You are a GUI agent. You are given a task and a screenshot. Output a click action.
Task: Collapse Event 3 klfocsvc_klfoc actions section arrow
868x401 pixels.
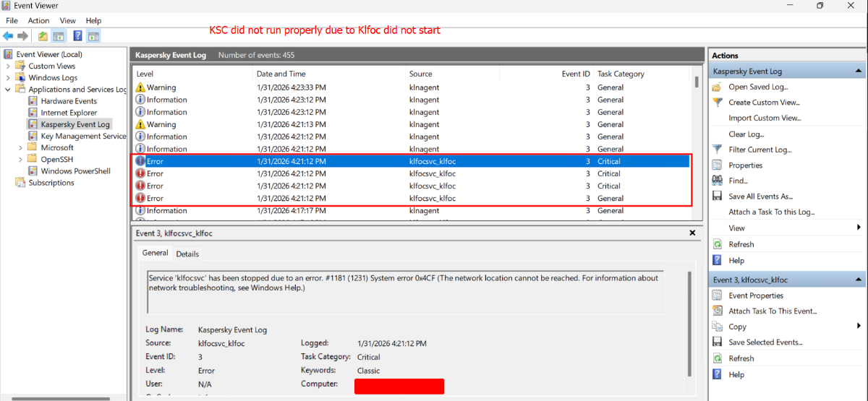858,280
